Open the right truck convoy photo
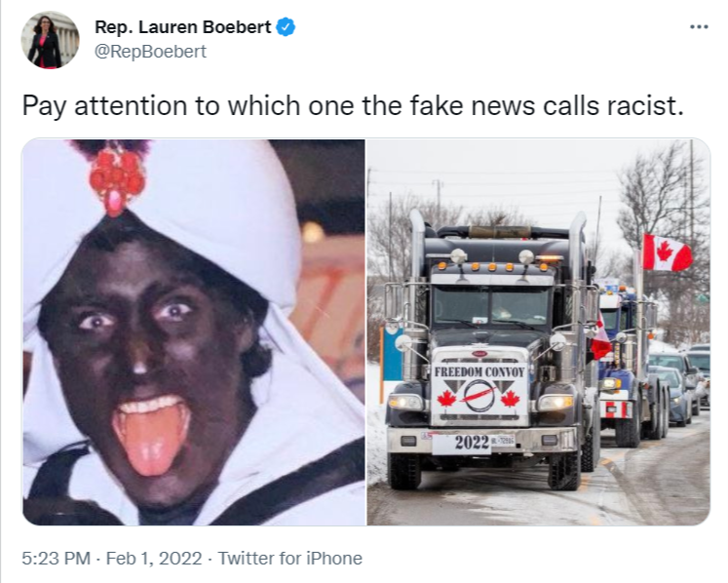 click(539, 332)
